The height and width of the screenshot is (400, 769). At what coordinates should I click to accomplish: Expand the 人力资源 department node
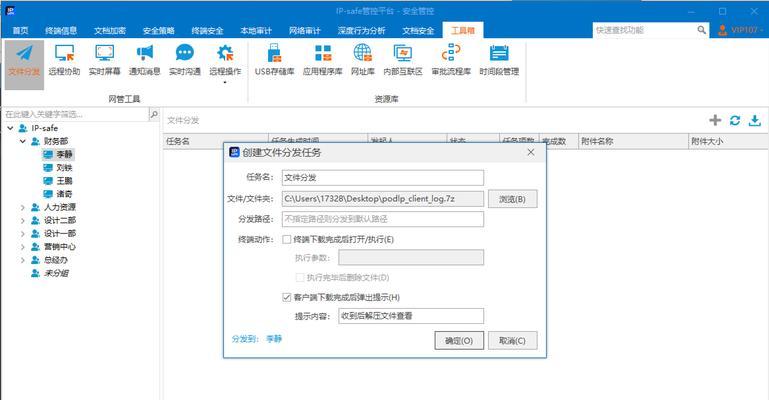[23, 207]
